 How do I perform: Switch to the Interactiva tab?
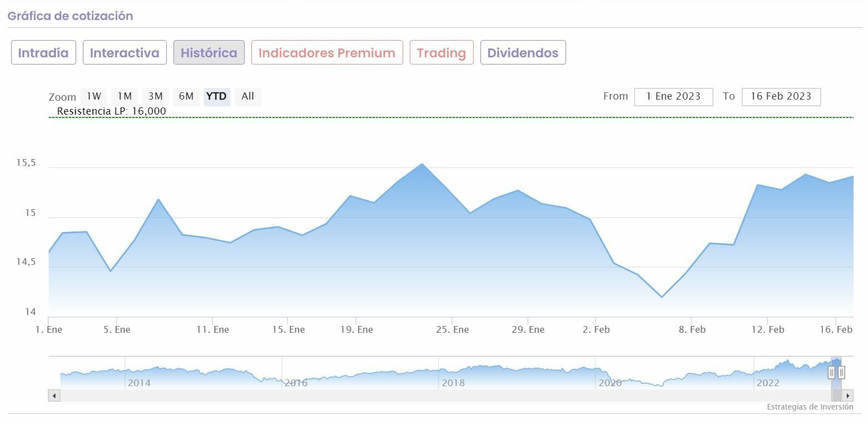125,53
